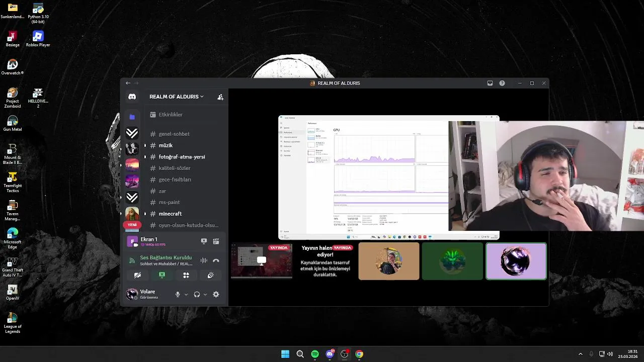
Task: Open the activities shapes icon
Action: point(186,275)
